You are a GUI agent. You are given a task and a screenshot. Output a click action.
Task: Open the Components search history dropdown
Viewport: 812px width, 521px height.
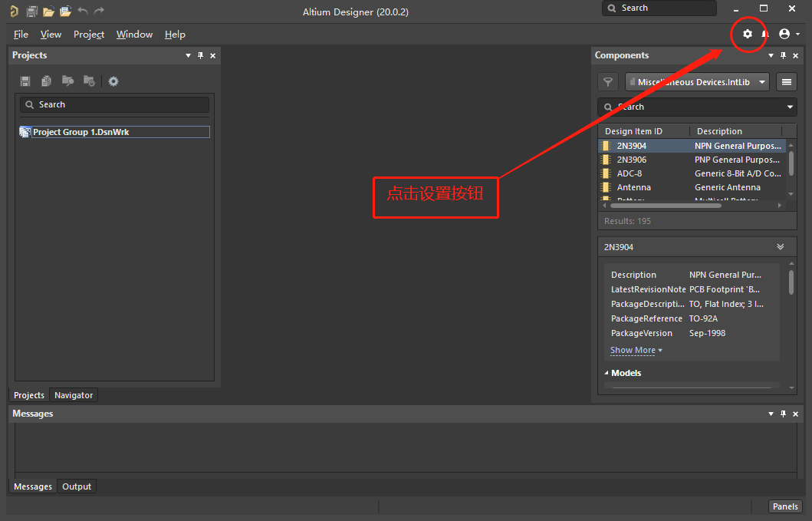point(790,107)
